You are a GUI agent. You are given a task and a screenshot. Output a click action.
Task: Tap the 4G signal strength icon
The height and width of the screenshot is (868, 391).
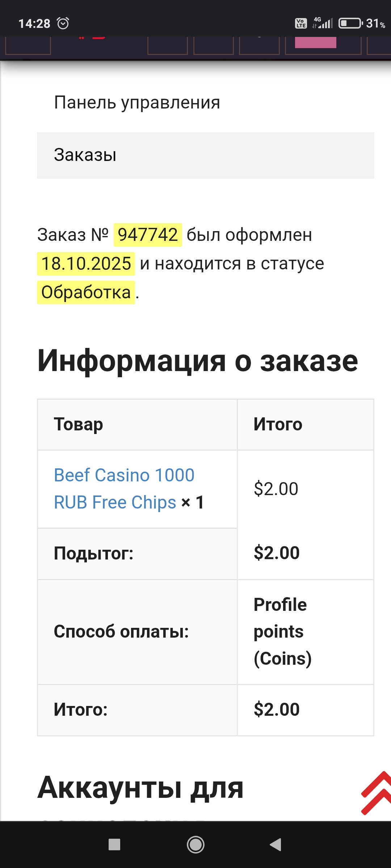click(x=323, y=23)
